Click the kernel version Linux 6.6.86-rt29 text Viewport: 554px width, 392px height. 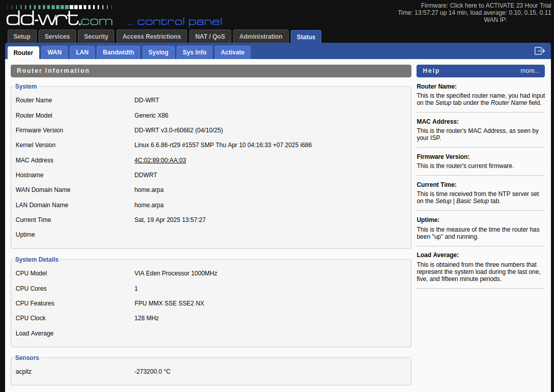[x=223, y=145]
